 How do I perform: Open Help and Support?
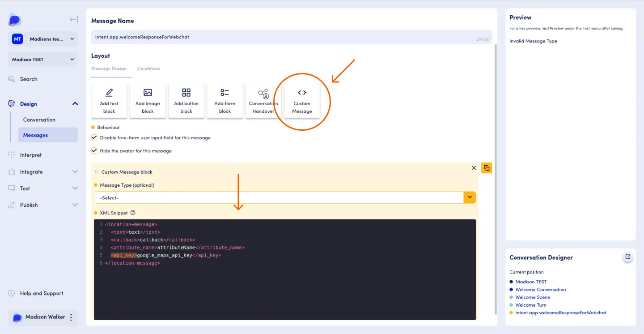tap(42, 293)
